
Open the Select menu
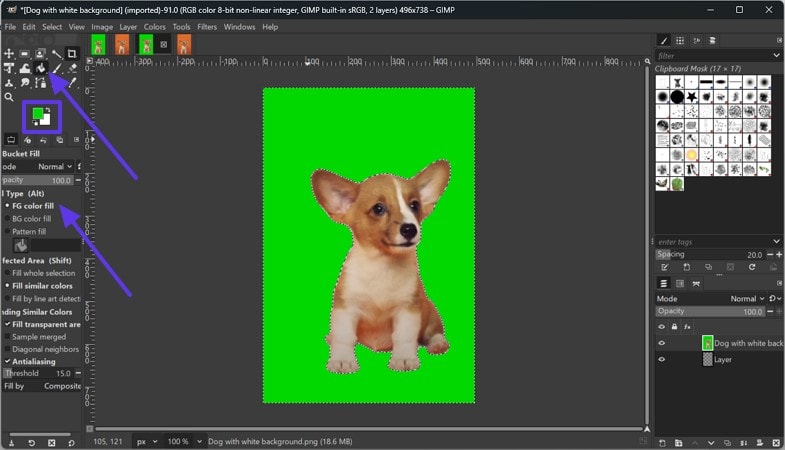click(52, 27)
